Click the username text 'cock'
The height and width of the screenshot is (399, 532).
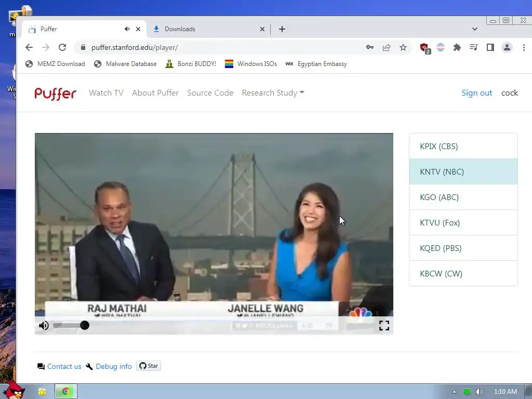(x=510, y=92)
